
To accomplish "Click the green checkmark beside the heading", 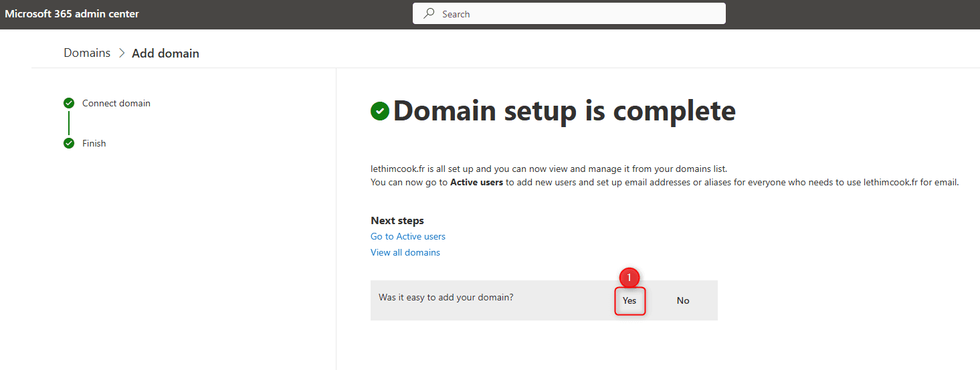I will 380,111.
